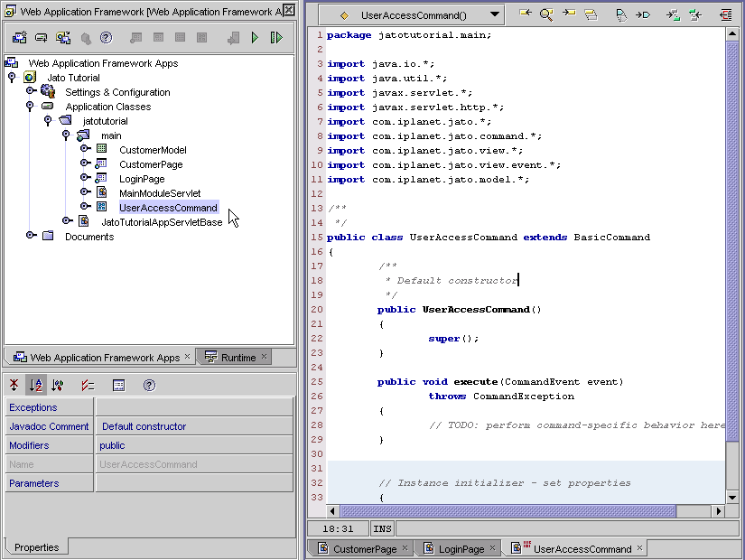Screen dimensions: 745x560
Task: Click the new web application icon with sparkle
Action: 20,38
